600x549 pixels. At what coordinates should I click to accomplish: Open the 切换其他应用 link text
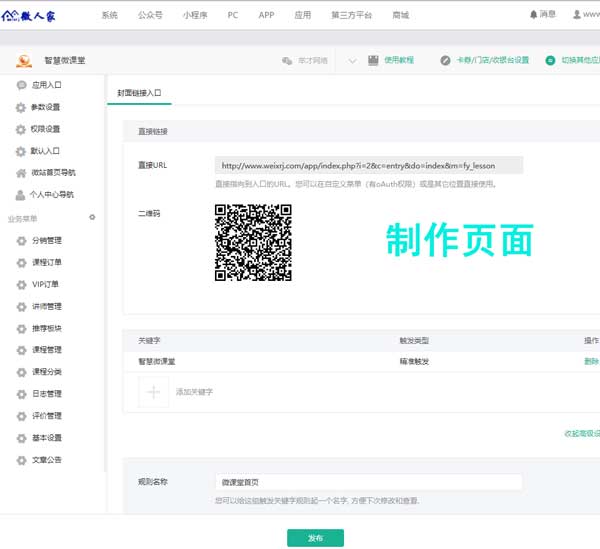[580, 60]
